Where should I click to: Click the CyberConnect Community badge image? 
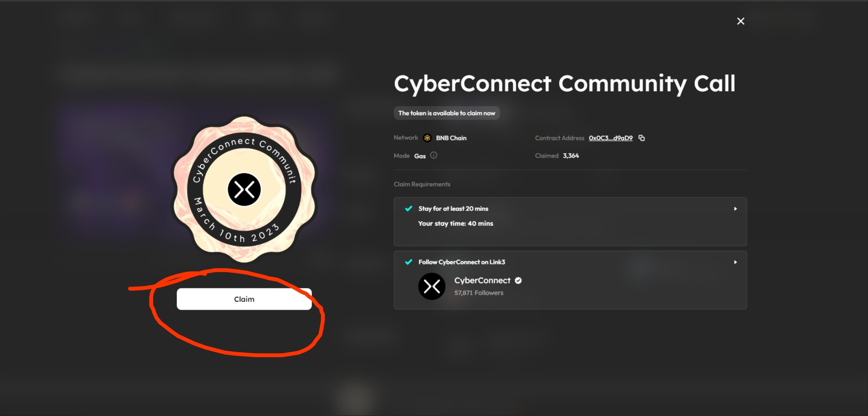244,190
